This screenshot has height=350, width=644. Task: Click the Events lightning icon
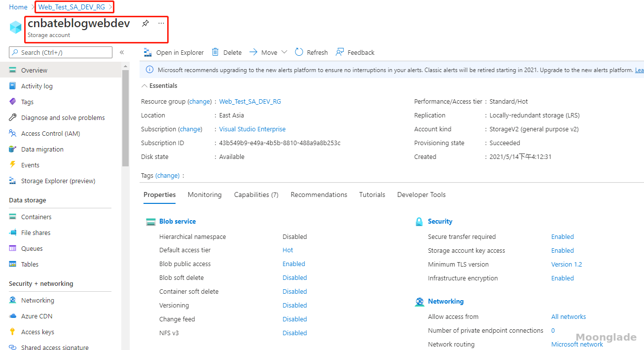click(x=13, y=165)
